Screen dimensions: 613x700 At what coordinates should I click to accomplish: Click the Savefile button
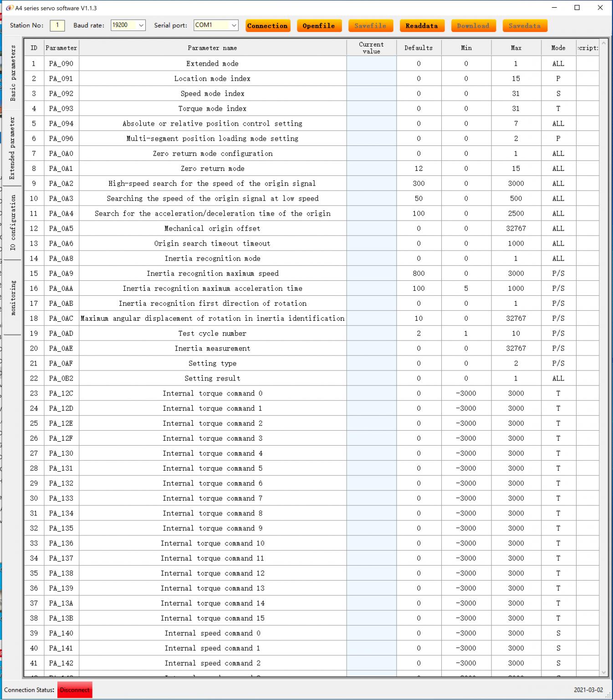[x=370, y=26]
